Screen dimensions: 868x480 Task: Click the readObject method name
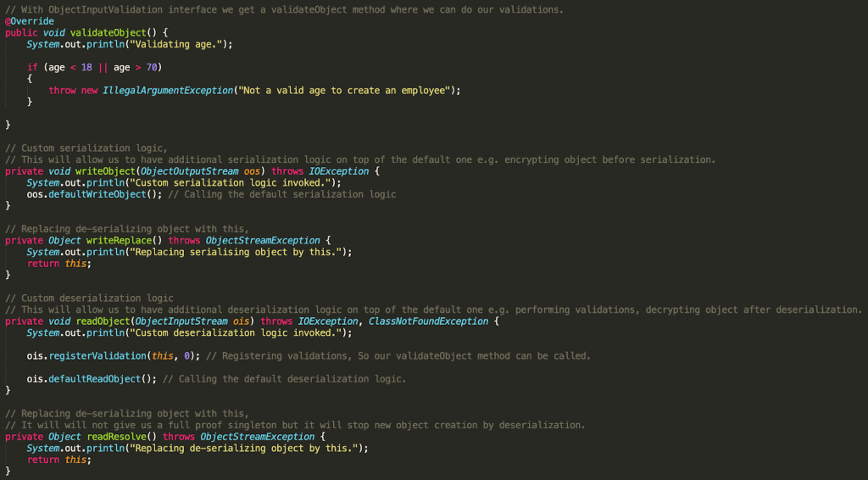103,321
